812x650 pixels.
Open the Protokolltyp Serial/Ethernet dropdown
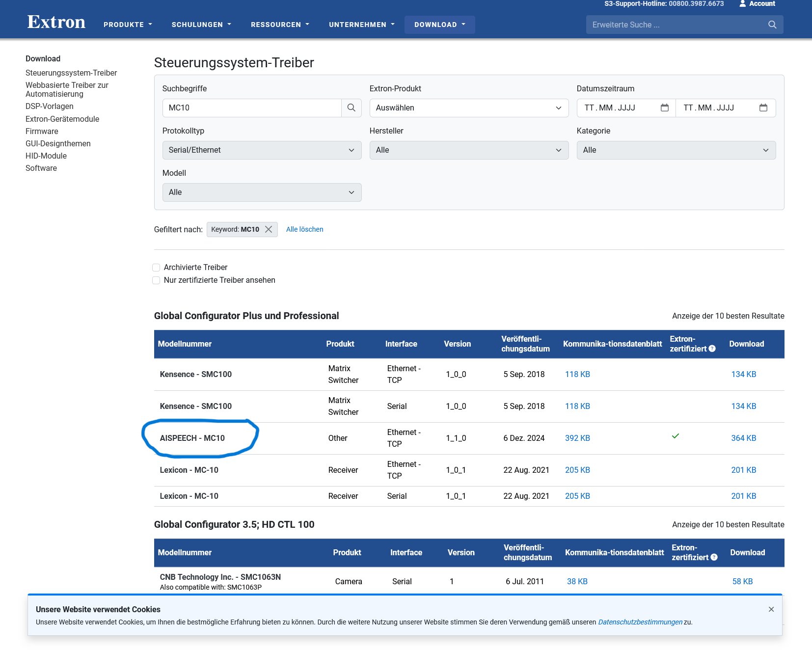[x=262, y=150]
